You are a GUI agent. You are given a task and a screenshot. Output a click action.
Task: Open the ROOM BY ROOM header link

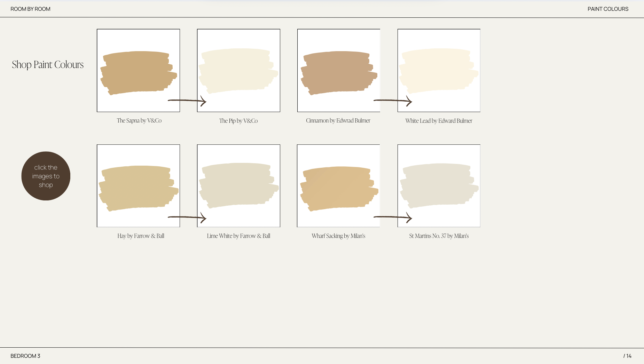(30, 9)
